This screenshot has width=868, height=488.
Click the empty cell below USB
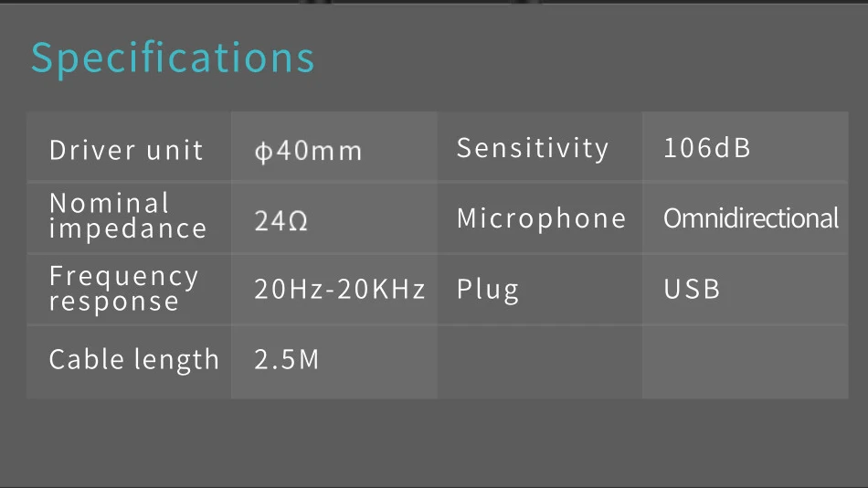click(x=745, y=362)
